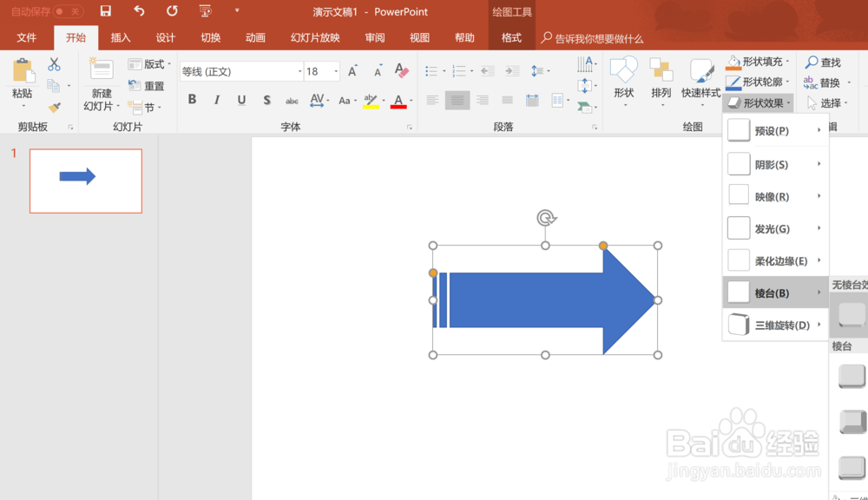This screenshot has height=500, width=868.
Task: Select slide 1 thumbnail
Action: 86,181
